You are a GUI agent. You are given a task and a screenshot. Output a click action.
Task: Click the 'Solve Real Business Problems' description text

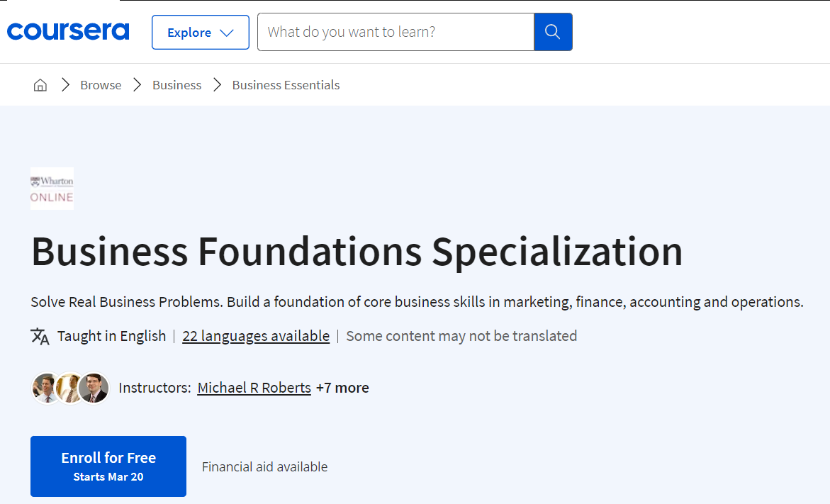point(417,302)
